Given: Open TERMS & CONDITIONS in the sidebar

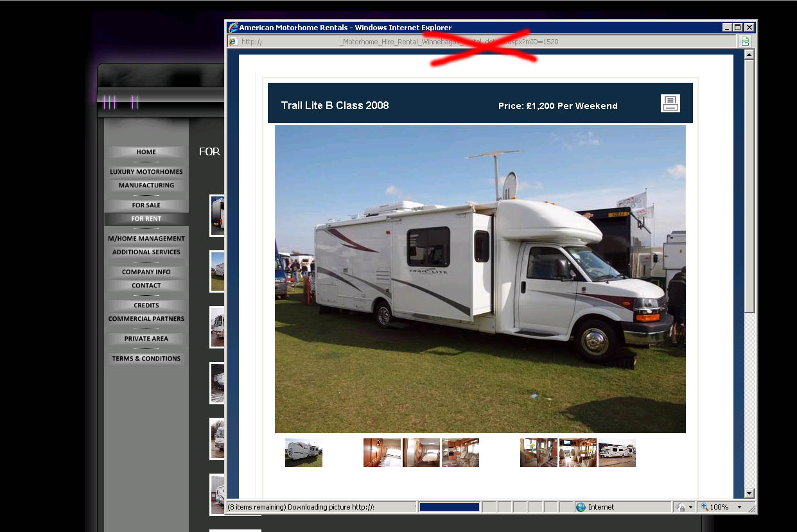Looking at the screenshot, I should click(x=146, y=359).
